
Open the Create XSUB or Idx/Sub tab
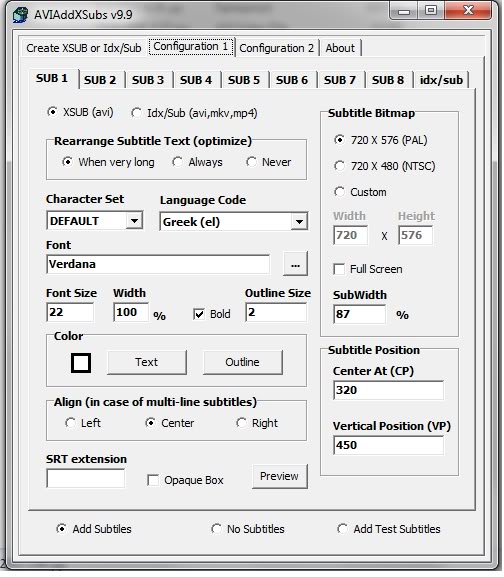tap(84, 48)
